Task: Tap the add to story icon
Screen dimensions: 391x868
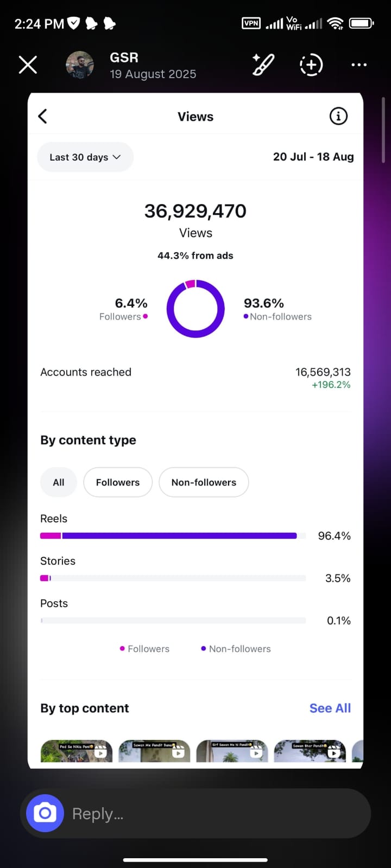Action: point(311,65)
